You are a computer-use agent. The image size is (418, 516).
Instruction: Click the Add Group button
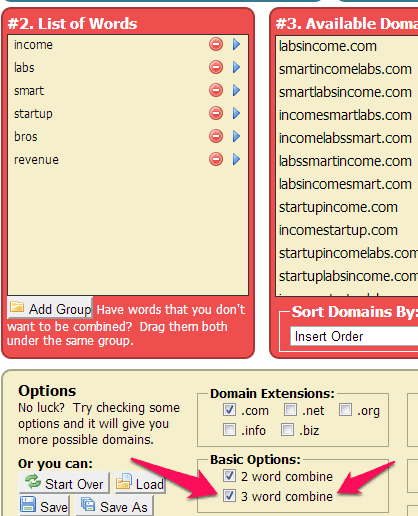(50, 308)
